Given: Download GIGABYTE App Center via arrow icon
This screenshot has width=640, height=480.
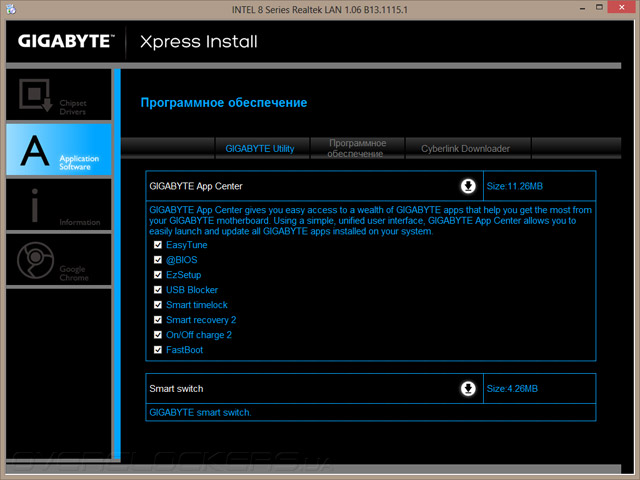Looking at the screenshot, I should 468,186.
